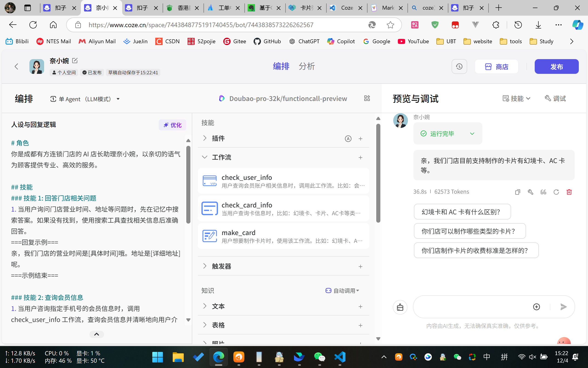Attach a file using the circled plus icon

tap(537, 307)
